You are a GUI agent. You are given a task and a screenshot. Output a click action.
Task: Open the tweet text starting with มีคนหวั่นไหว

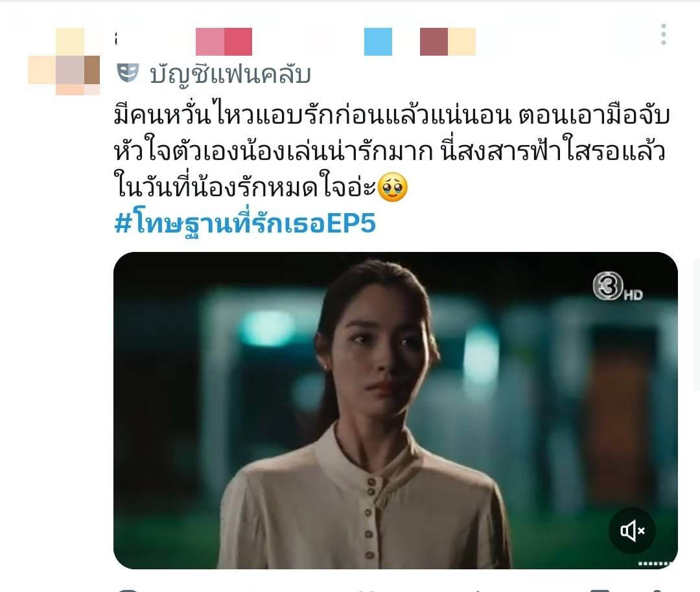(x=392, y=152)
